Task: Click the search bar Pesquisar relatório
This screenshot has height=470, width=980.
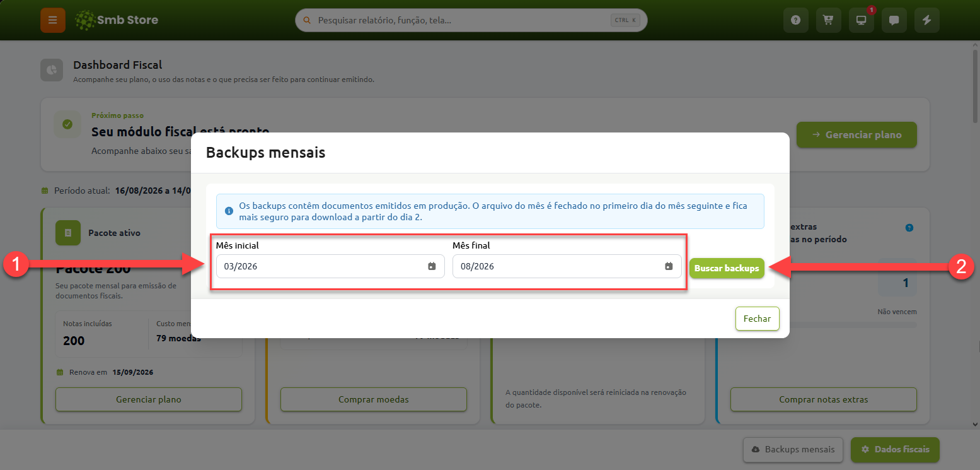Action: click(471, 20)
